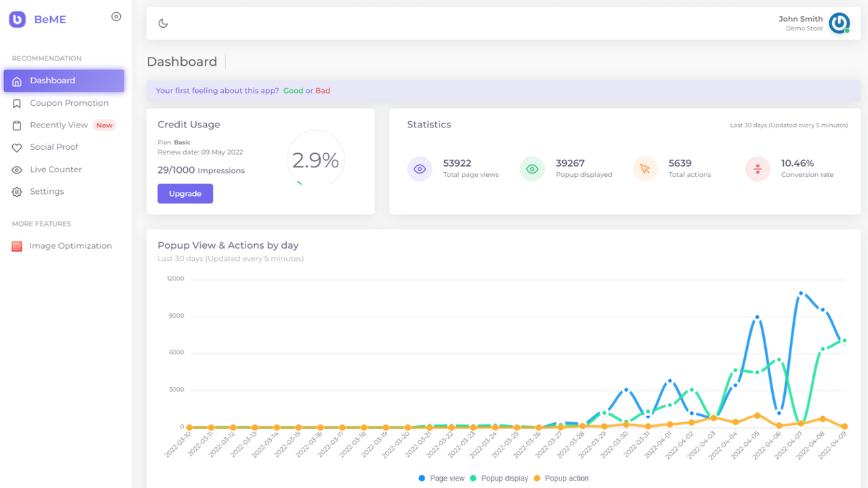Click the 5639 total actions value
868x488 pixels.
click(x=680, y=163)
